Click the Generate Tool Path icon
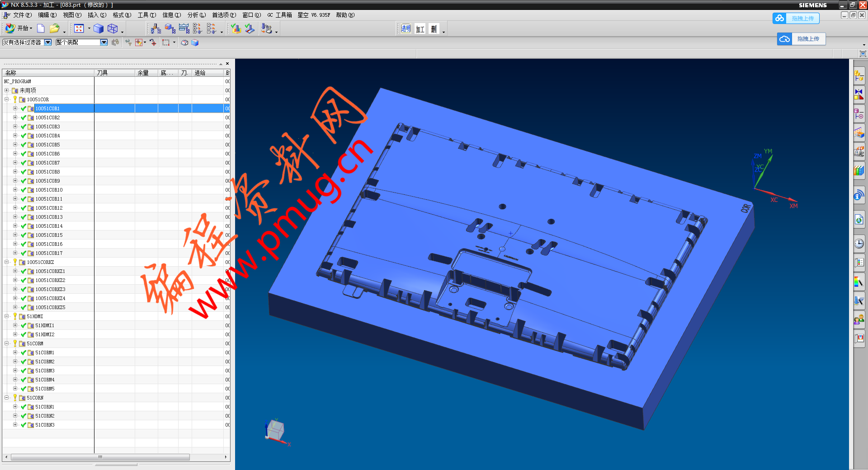Viewport: 868px width, 470px height. click(x=236, y=29)
